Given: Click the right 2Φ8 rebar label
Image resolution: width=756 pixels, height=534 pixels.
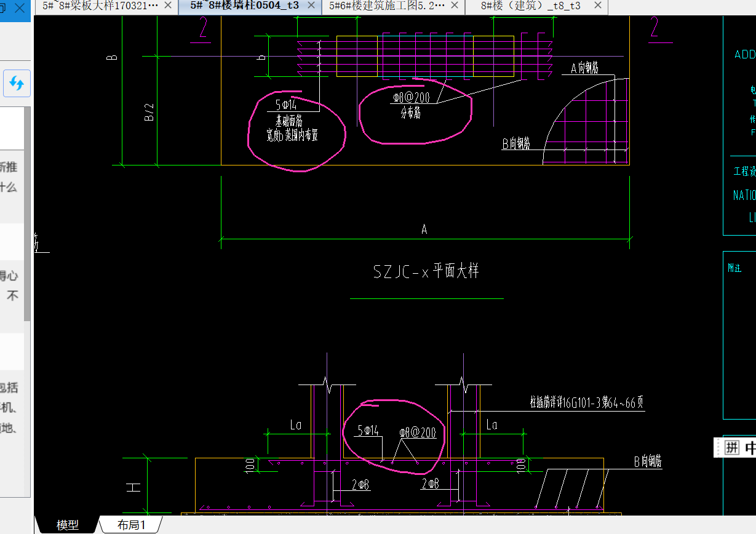Looking at the screenshot, I should pyautogui.click(x=430, y=484).
